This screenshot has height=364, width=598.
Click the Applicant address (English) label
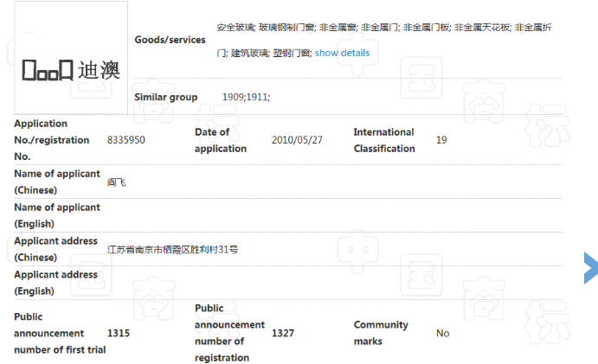(55, 283)
